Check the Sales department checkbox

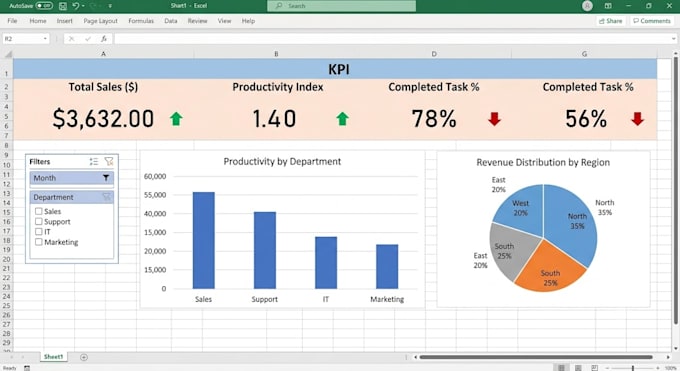[x=39, y=211]
